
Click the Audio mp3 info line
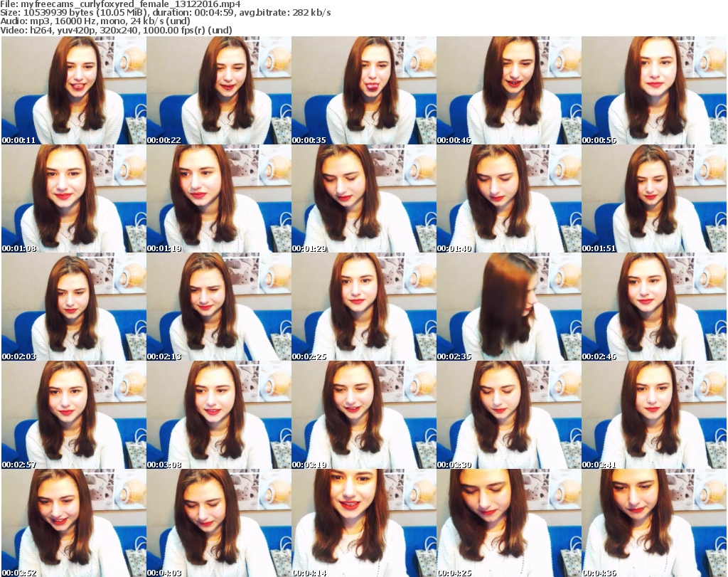pyautogui.click(x=95, y=21)
